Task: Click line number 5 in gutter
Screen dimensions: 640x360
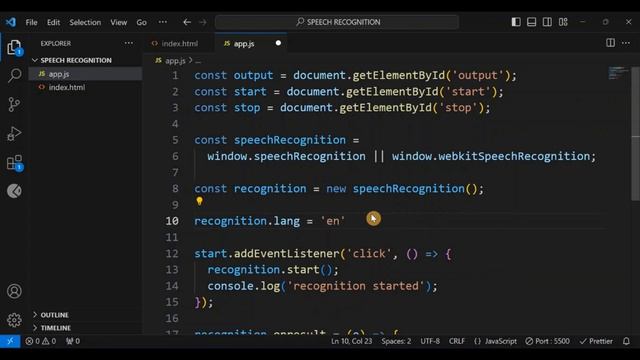Action: tap(175, 140)
